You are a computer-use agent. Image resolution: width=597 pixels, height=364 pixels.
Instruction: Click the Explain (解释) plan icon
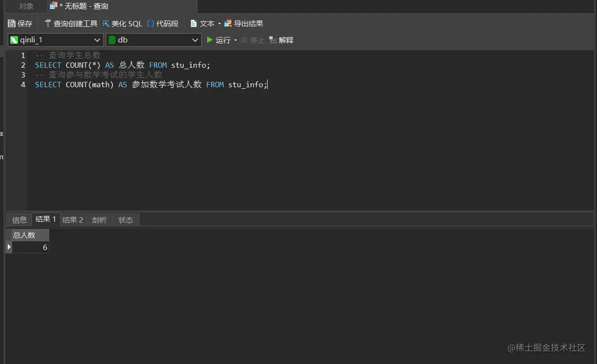click(x=273, y=40)
